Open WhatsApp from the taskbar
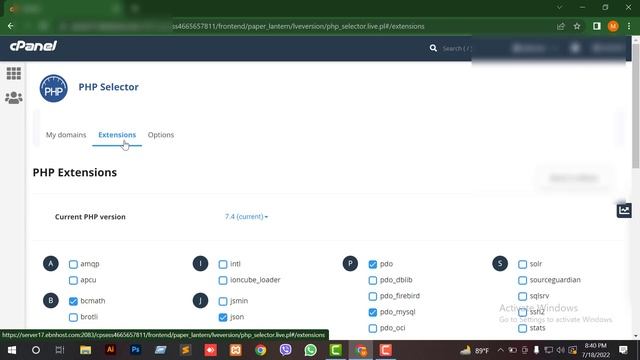This screenshot has width=640, height=360. [311, 350]
